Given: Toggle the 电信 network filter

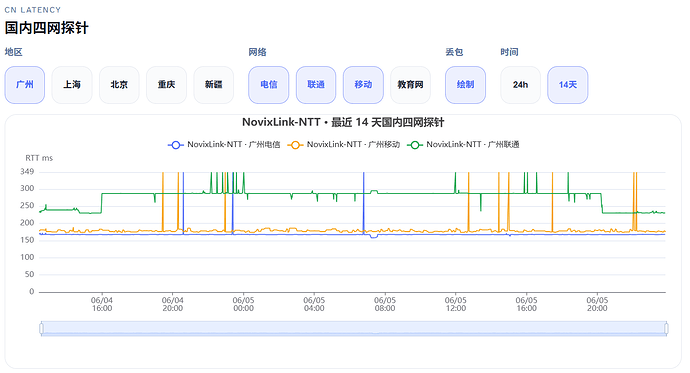Looking at the screenshot, I should [x=268, y=85].
